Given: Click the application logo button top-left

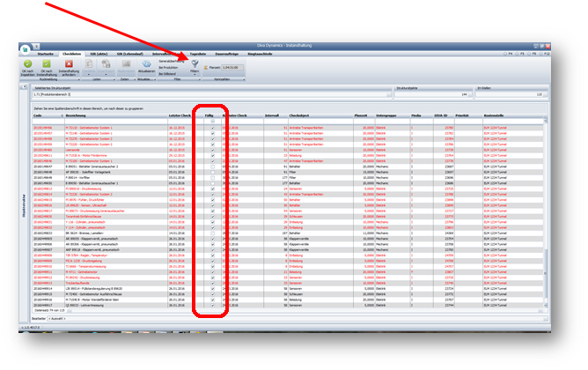Looking at the screenshot, I should pos(26,50).
